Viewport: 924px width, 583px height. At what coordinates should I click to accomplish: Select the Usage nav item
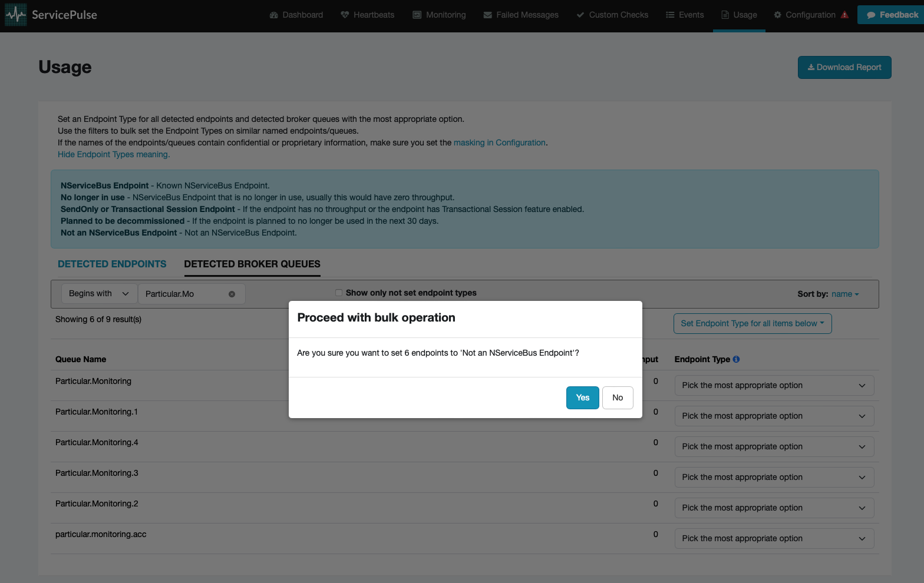(739, 15)
